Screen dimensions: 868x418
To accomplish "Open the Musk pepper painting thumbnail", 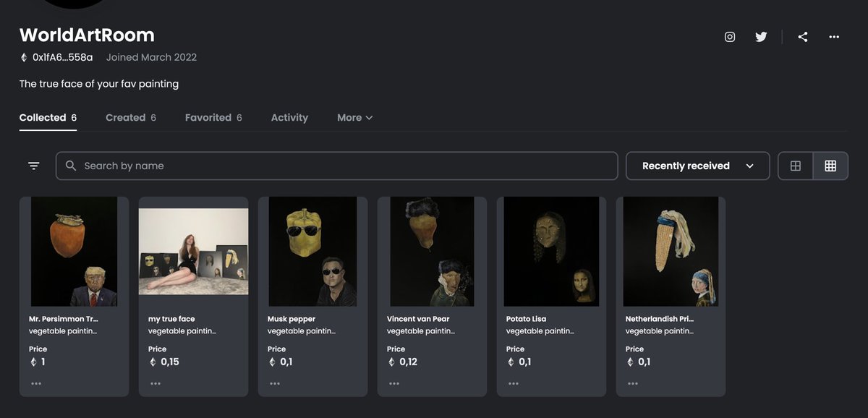I will pyautogui.click(x=312, y=251).
